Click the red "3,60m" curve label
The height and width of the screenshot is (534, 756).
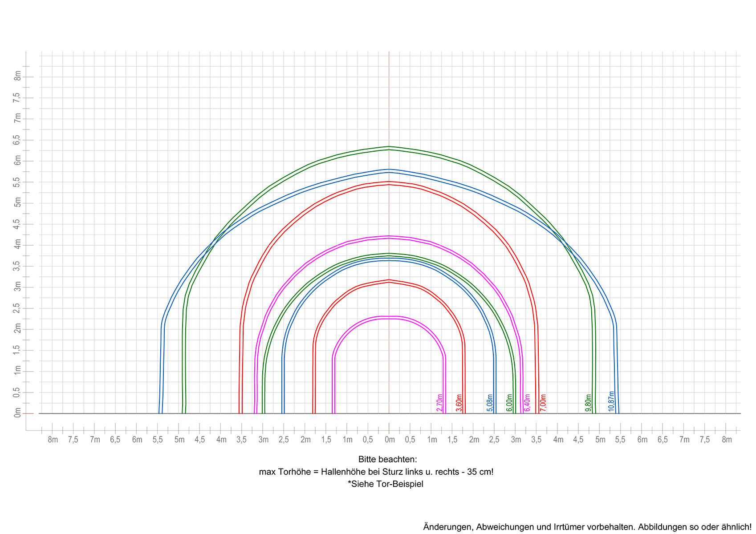[459, 403]
